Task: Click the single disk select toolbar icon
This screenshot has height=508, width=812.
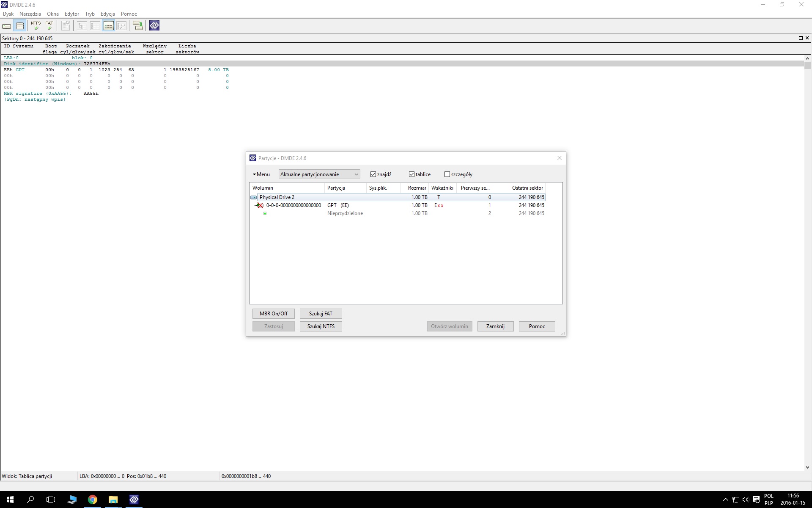Action: click(7, 26)
